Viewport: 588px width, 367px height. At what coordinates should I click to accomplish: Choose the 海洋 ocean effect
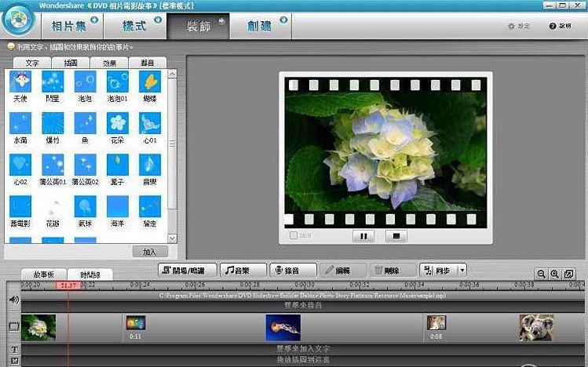tap(118, 206)
